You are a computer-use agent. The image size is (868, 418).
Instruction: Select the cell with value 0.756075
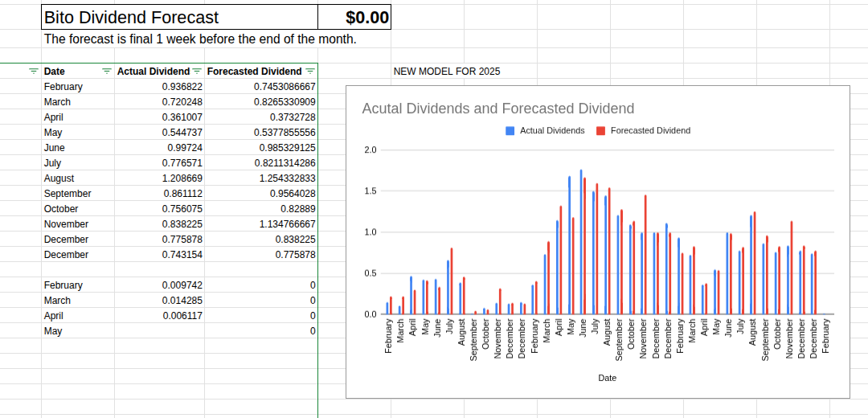pyautogui.click(x=159, y=209)
